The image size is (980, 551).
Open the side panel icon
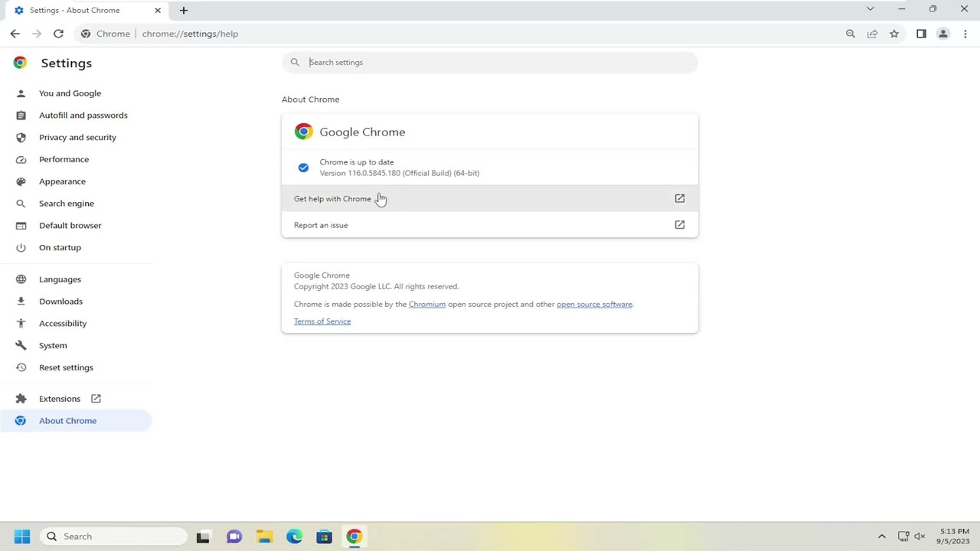[921, 34]
